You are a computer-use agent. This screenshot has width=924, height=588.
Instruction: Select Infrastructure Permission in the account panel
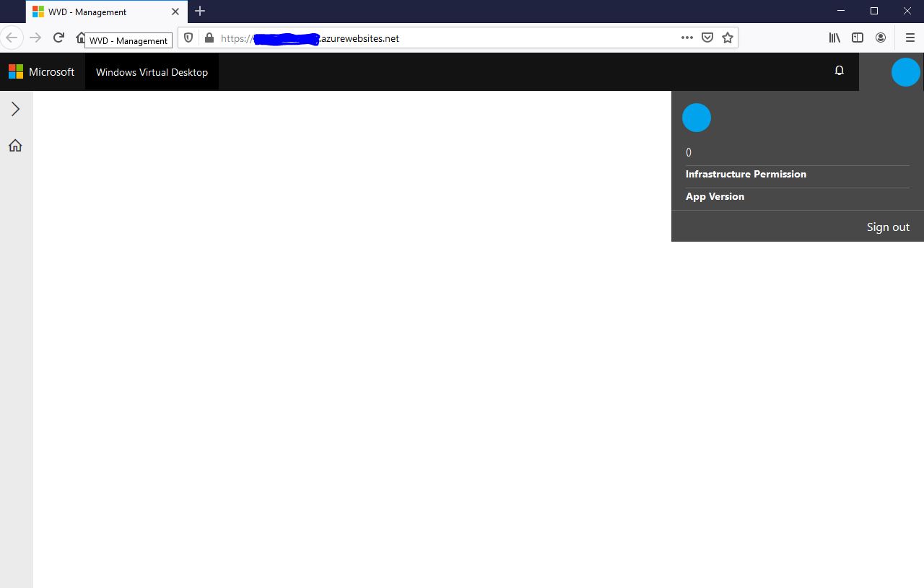pyautogui.click(x=746, y=174)
